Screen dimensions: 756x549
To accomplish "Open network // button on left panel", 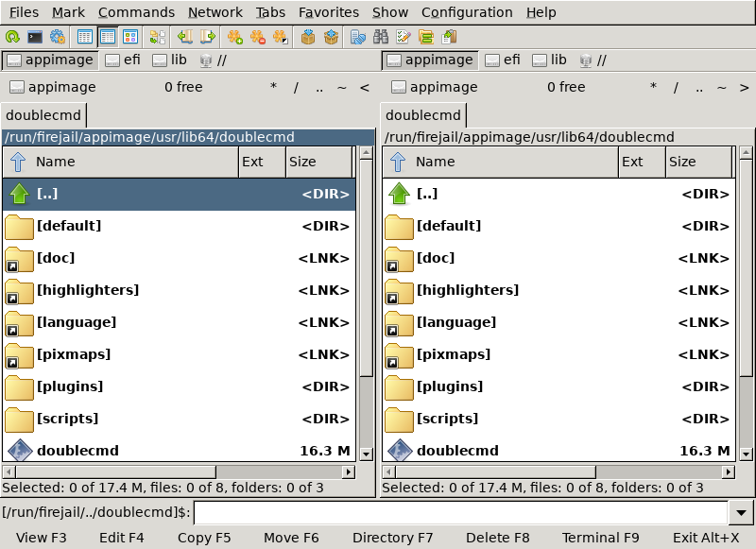I will pyautogui.click(x=214, y=60).
